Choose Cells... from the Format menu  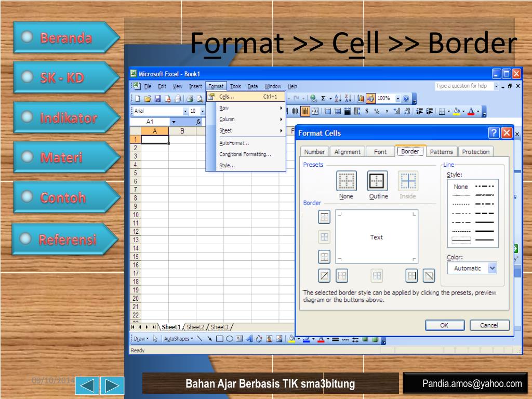(246, 97)
